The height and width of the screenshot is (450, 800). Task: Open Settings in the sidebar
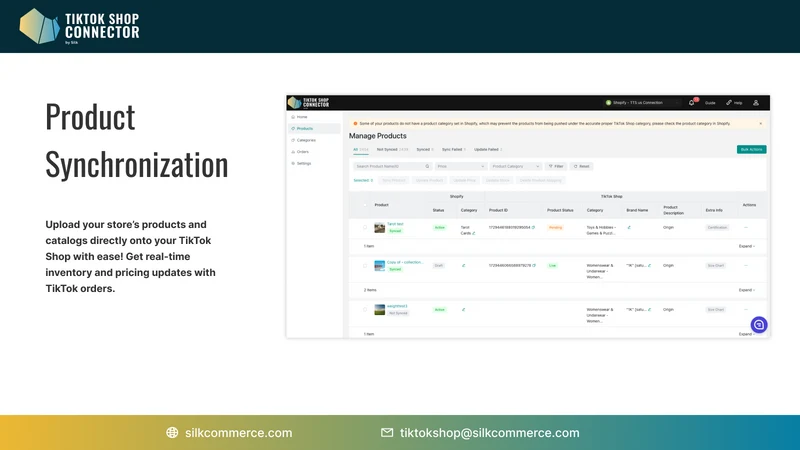point(314,163)
